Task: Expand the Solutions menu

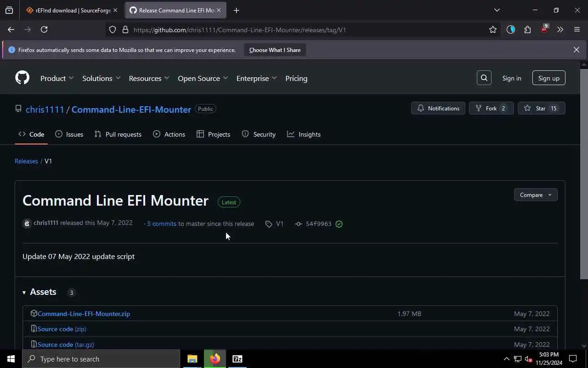Action: pyautogui.click(x=102, y=78)
